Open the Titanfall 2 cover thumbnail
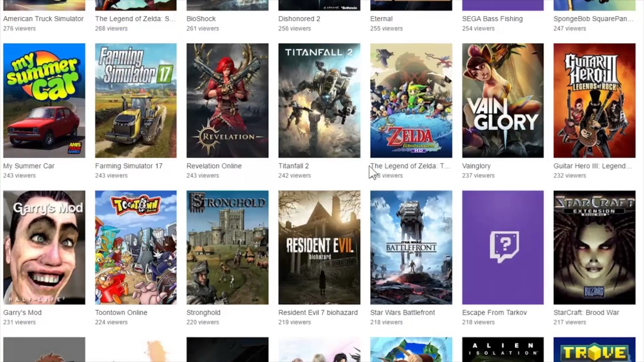This screenshot has width=644, height=362. click(x=319, y=101)
